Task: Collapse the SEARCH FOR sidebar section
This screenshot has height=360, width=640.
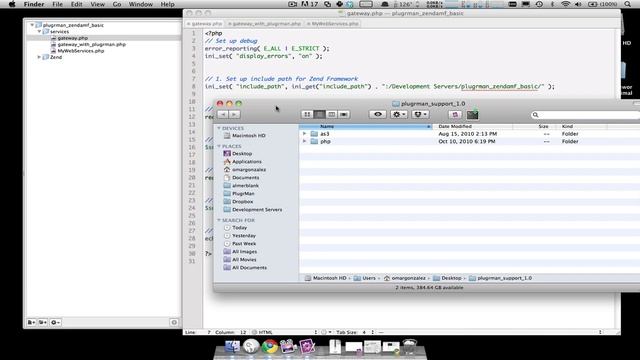Action: point(219,220)
